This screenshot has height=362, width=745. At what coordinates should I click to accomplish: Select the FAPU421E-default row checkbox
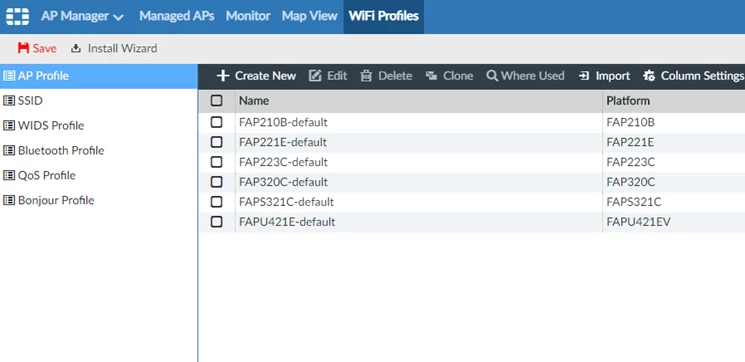(216, 222)
